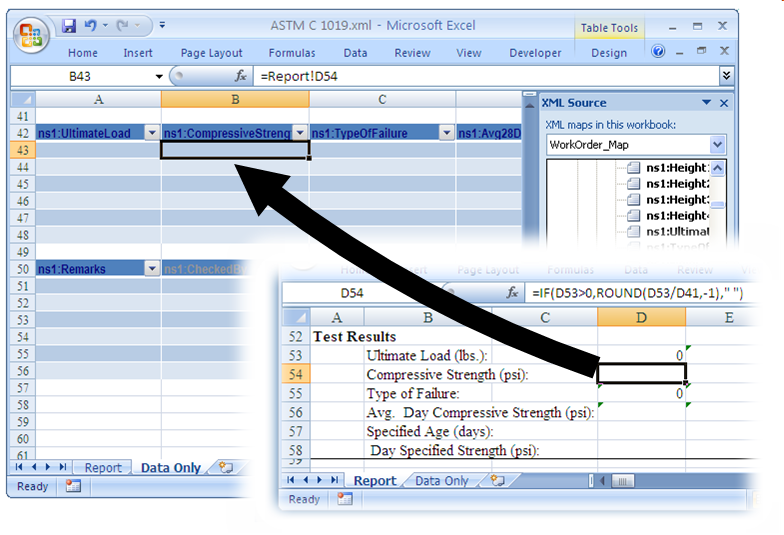This screenshot has width=784, height=535.
Task: Open the Review ribbon tab
Action: [x=412, y=53]
